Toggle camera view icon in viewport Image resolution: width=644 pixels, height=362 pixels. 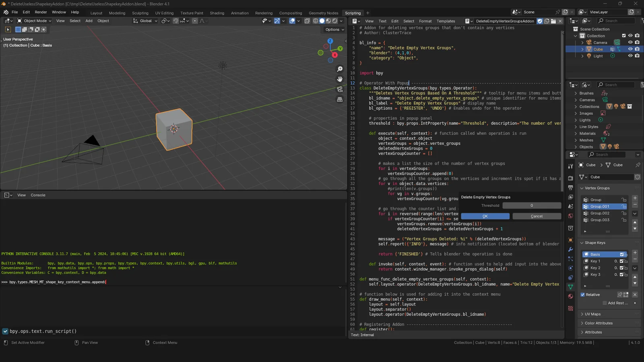[340, 89]
